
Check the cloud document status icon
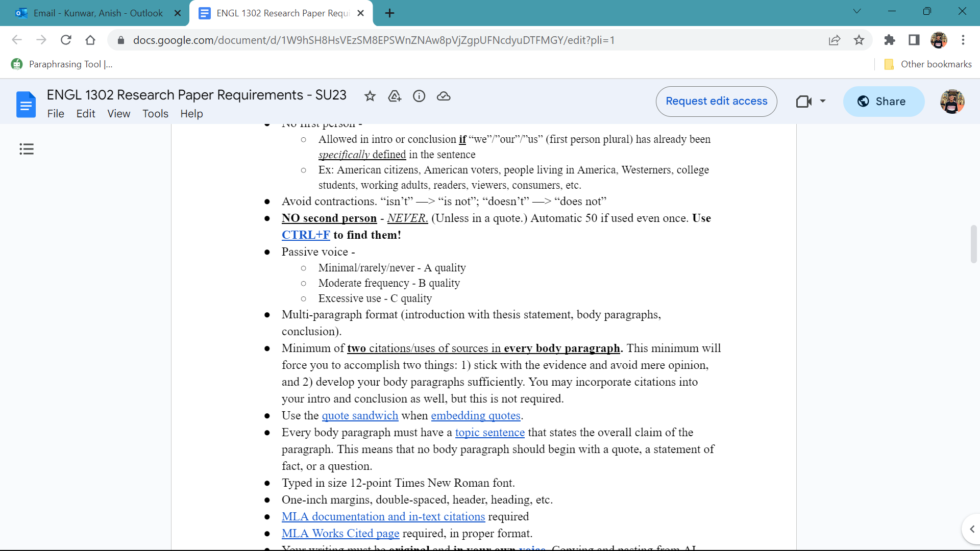tap(444, 96)
